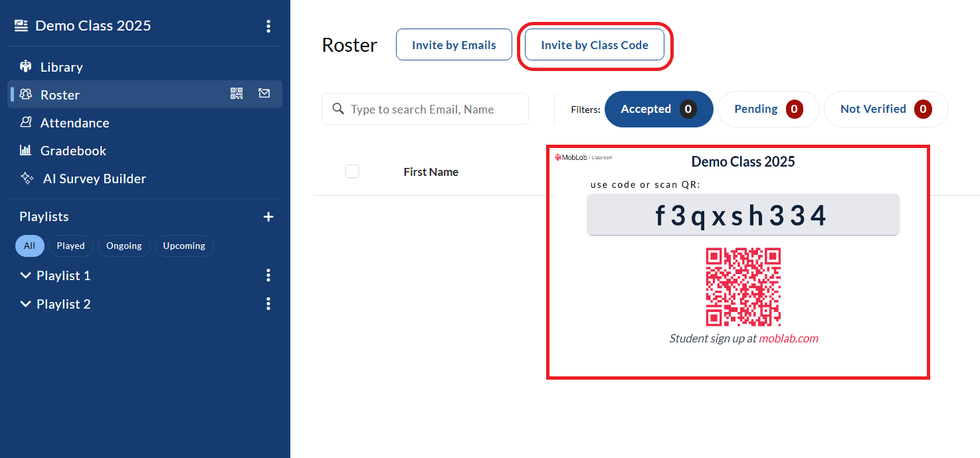Click the Playlists section heading
This screenshot has height=458, width=980.
click(x=44, y=217)
